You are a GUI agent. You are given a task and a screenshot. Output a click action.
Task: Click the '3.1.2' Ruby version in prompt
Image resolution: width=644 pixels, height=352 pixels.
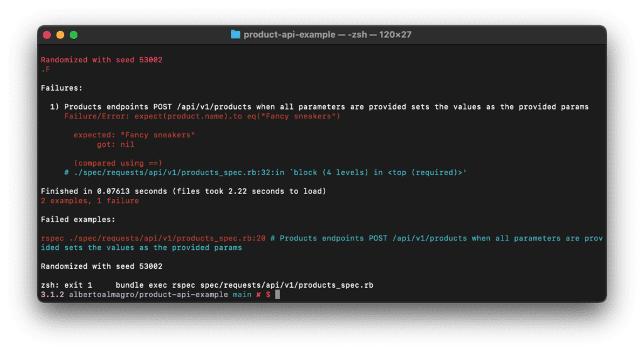53,295
